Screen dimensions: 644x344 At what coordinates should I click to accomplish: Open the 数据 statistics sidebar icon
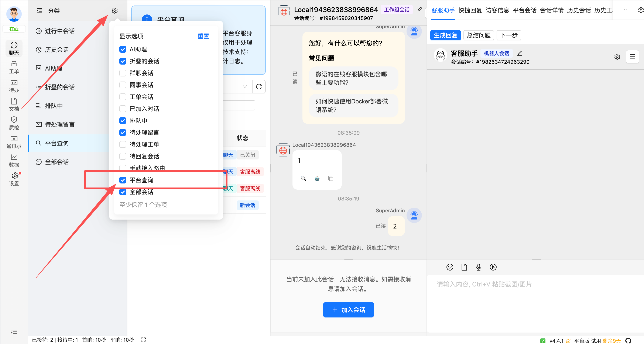[14, 161]
